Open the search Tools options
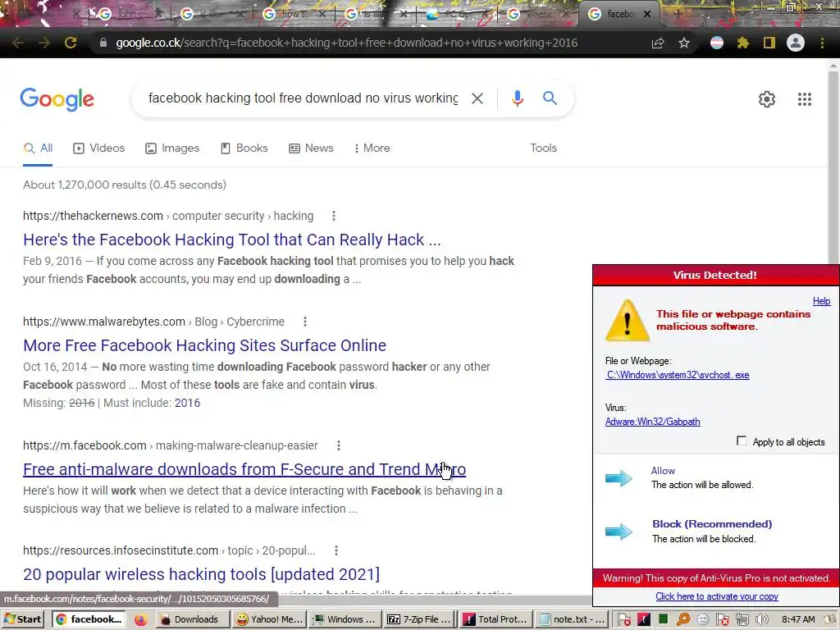840x630 pixels. 543,148
